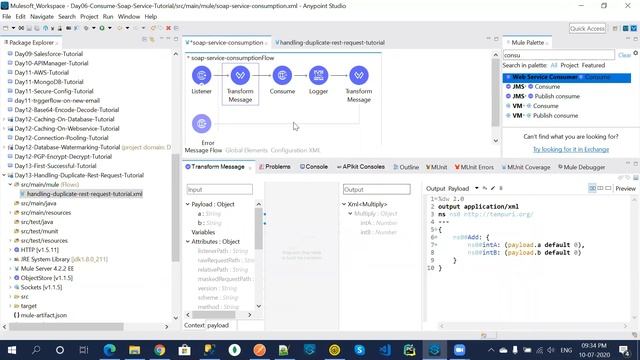The image size is (640, 360).
Task: Switch to two-pane script view
Action: (x=600, y=188)
